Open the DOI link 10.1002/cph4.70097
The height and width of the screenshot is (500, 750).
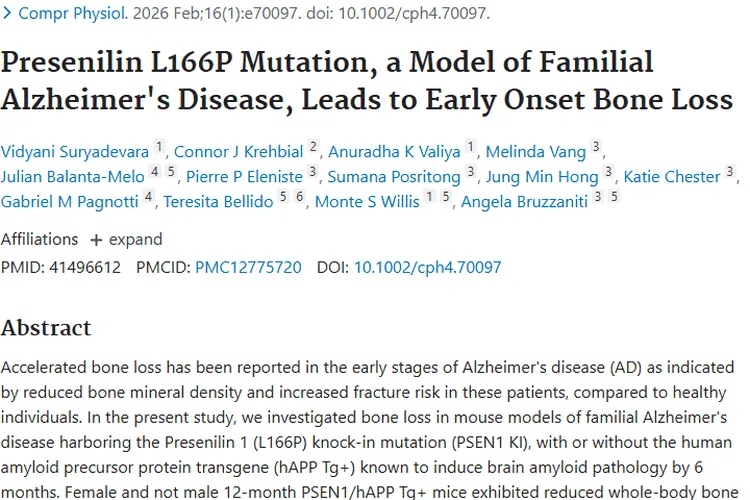(428, 267)
